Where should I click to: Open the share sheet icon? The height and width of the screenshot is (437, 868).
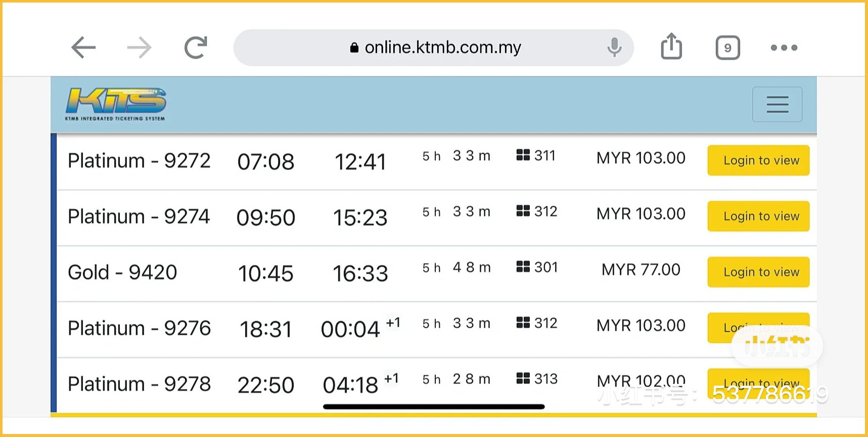(x=671, y=47)
